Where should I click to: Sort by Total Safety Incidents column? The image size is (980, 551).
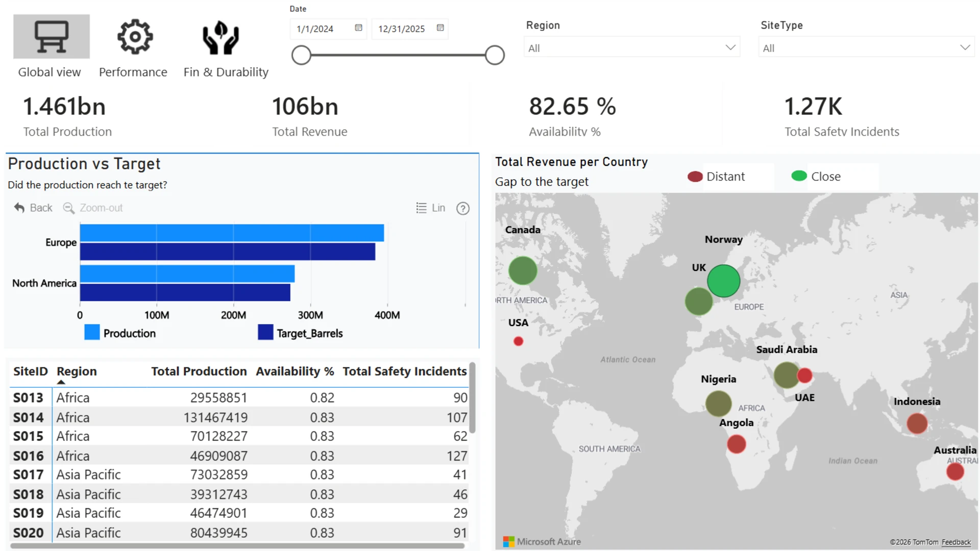click(404, 371)
